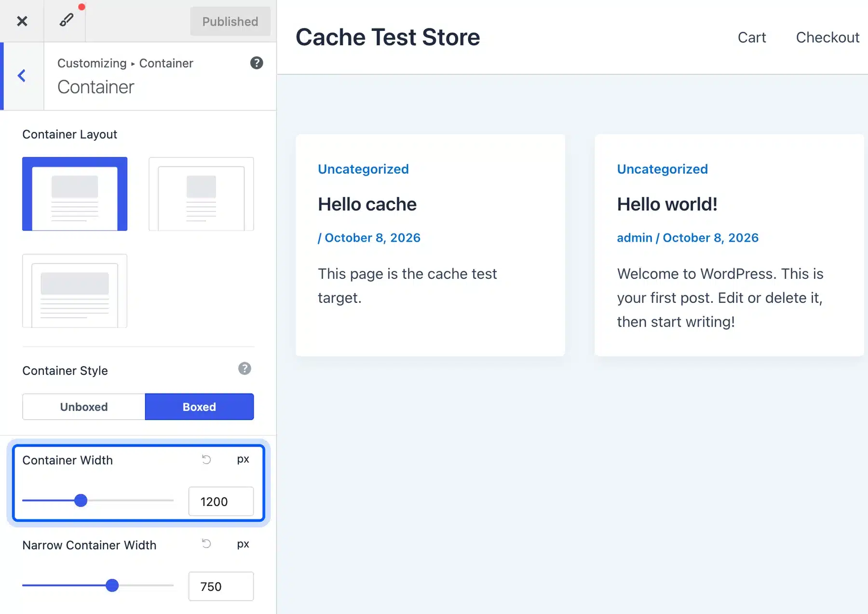Reset Container Width to default

coord(206,460)
